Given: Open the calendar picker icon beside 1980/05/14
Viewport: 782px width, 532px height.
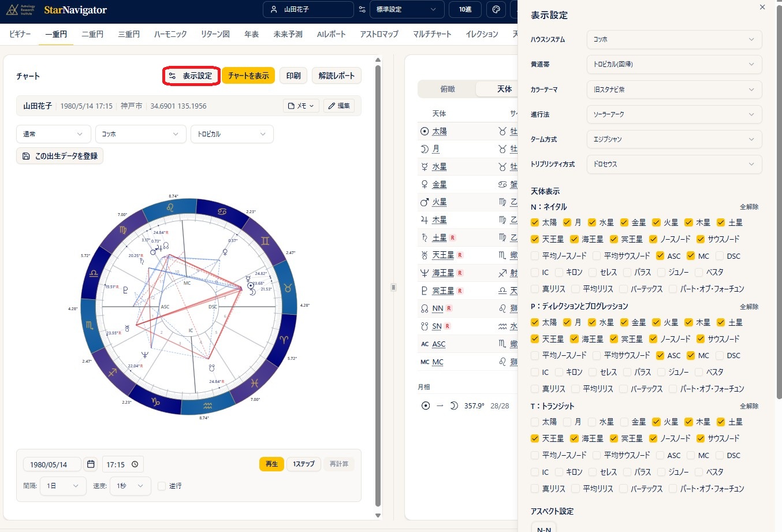Looking at the screenshot, I should pos(91,464).
